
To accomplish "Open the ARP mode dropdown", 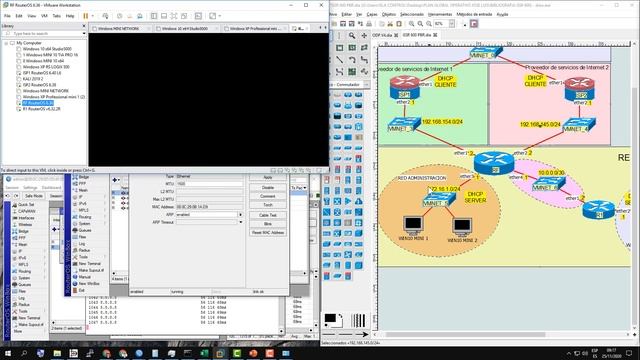I will pos(240,214).
